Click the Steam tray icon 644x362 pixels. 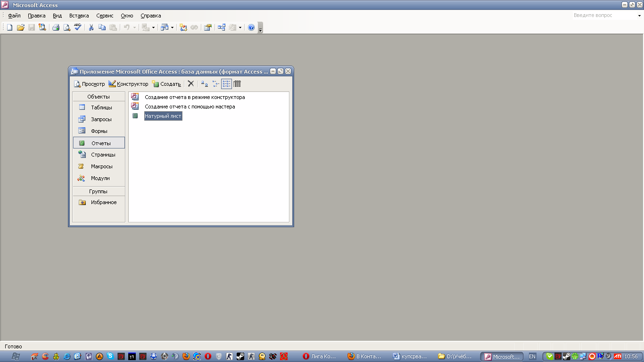[566, 357]
